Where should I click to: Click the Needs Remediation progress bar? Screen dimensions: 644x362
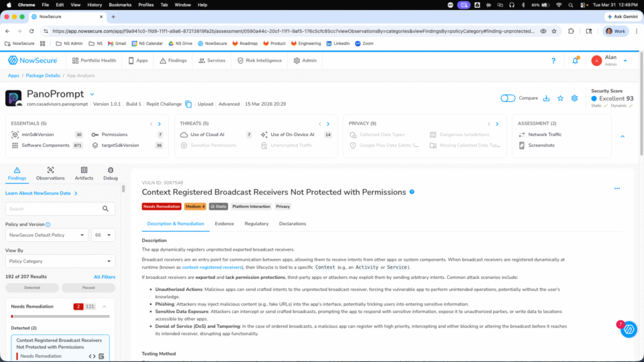click(60, 316)
